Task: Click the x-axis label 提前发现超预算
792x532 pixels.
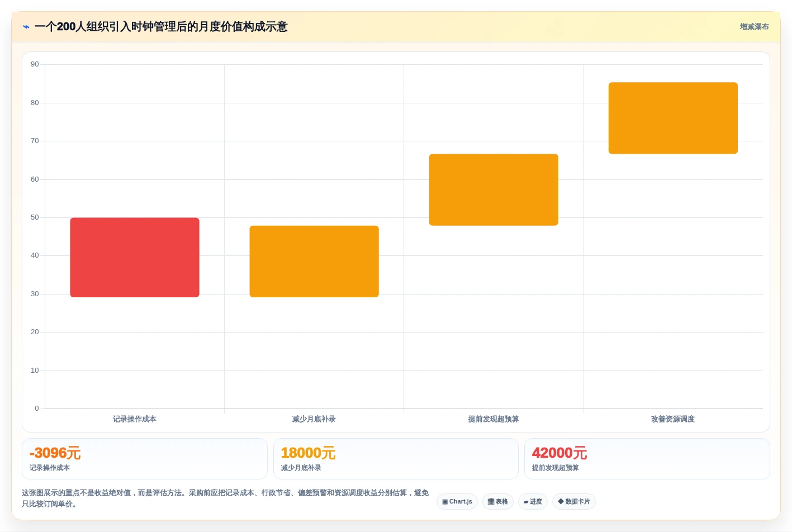Action: tap(494, 419)
